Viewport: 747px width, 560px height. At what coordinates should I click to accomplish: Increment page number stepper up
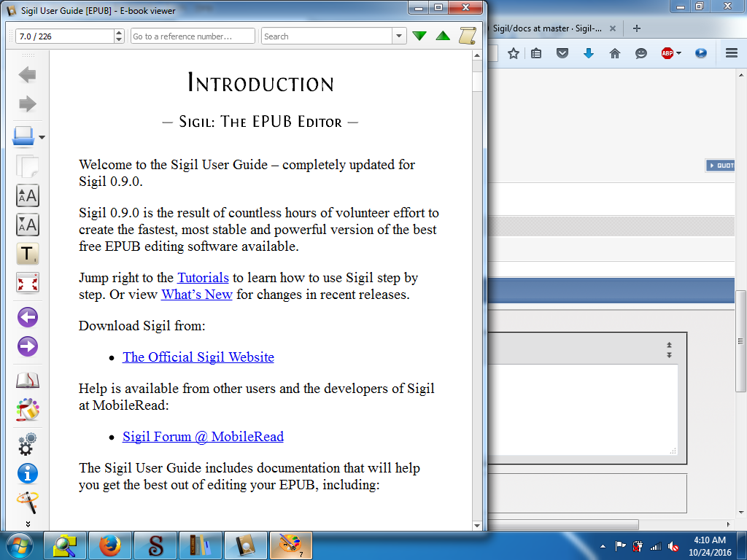119,32
